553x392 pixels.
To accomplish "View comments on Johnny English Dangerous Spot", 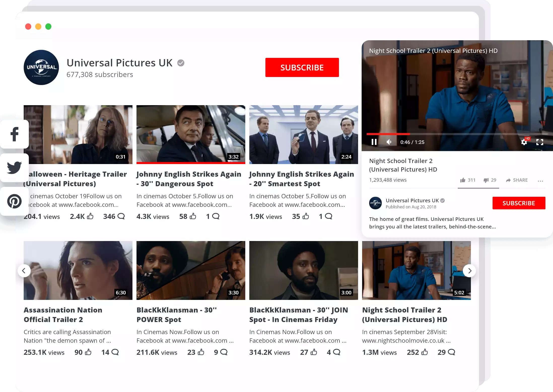I will coord(216,216).
